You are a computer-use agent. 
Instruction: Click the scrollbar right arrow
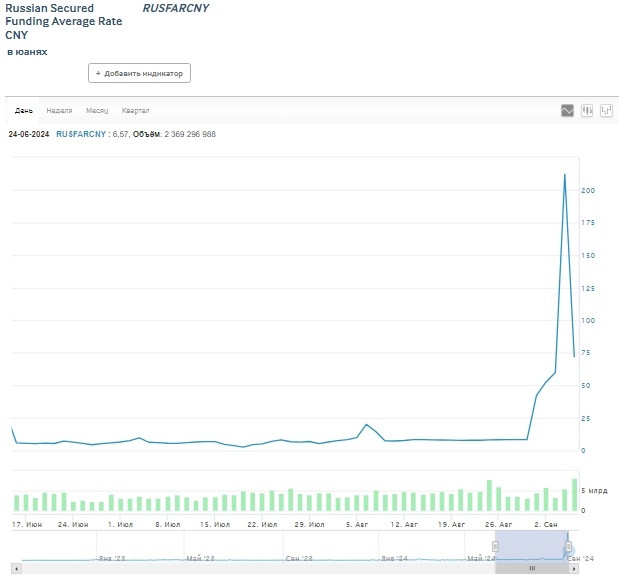(574, 569)
